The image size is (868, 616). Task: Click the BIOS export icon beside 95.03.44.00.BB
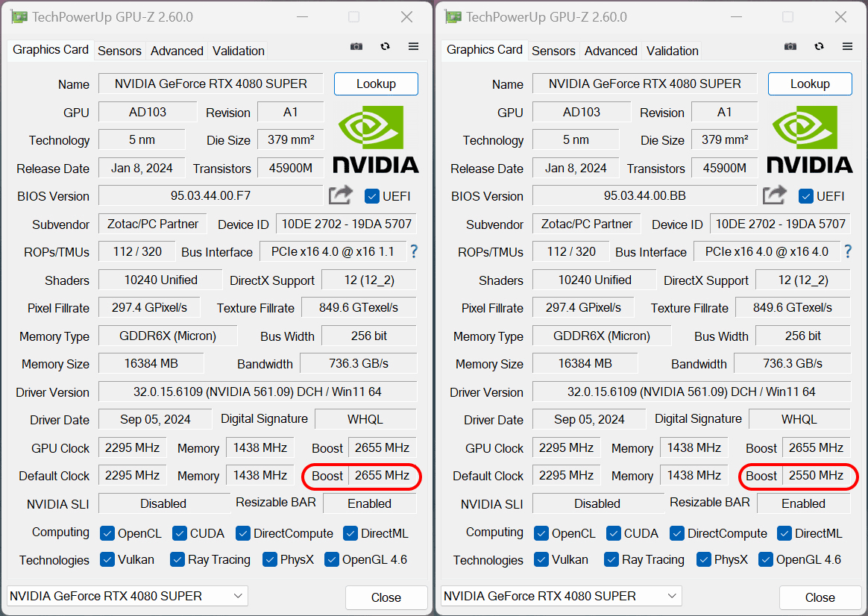pos(775,195)
